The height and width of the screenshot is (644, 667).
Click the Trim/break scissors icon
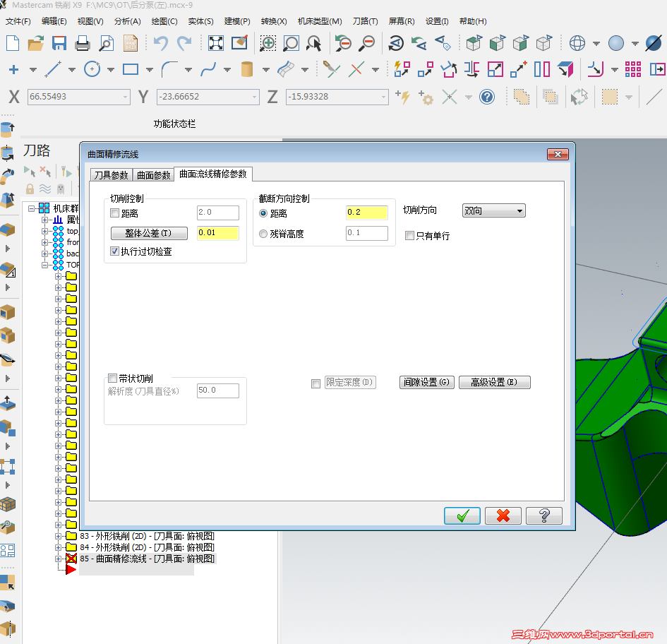click(x=331, y=69)
